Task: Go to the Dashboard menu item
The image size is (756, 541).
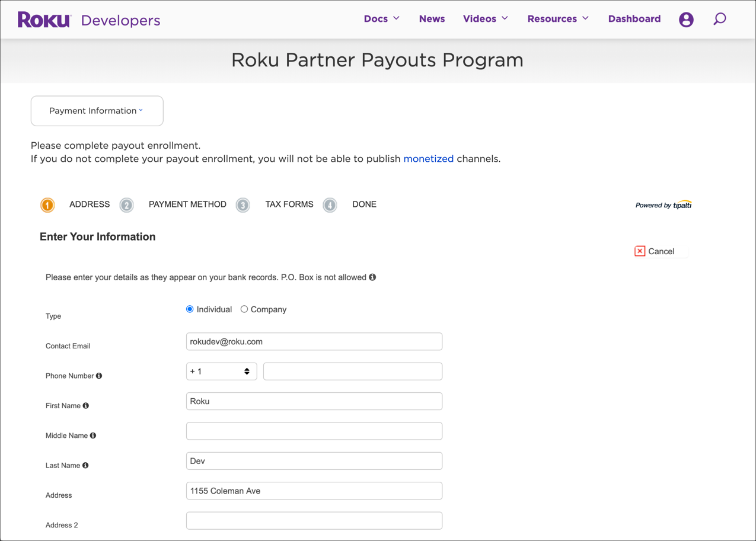Action: (634, 18)
